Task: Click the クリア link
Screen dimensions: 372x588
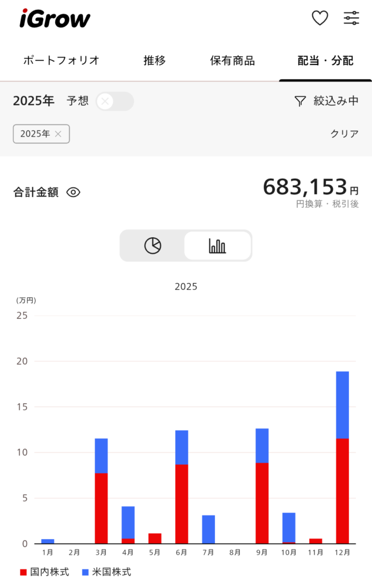Action: [344, 134]
